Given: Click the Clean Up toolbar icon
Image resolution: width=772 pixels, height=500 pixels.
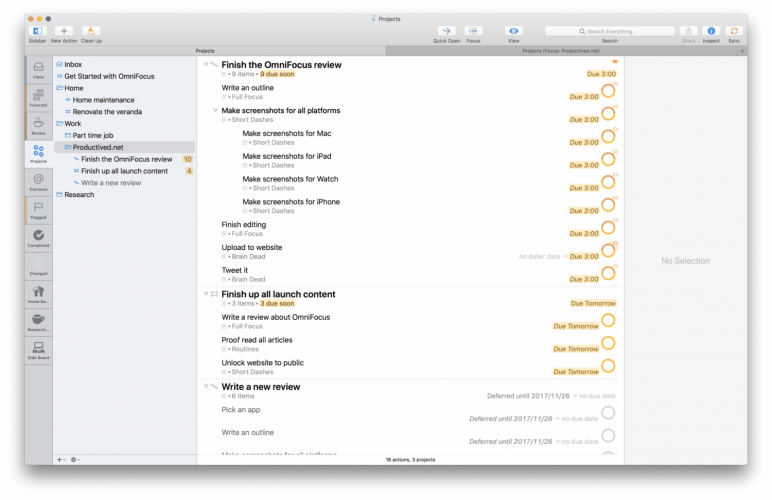Looking at the screenshot, I should 90,32.
